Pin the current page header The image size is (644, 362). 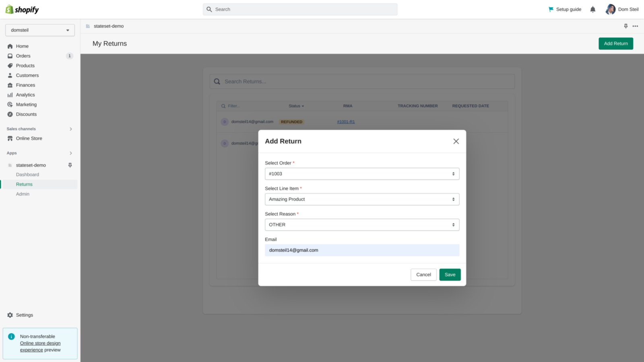pos(625,26)
